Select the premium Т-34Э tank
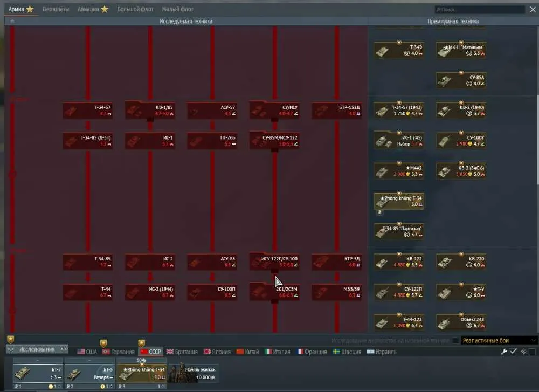Screen dimensions: 539x392 pos(399,50)
